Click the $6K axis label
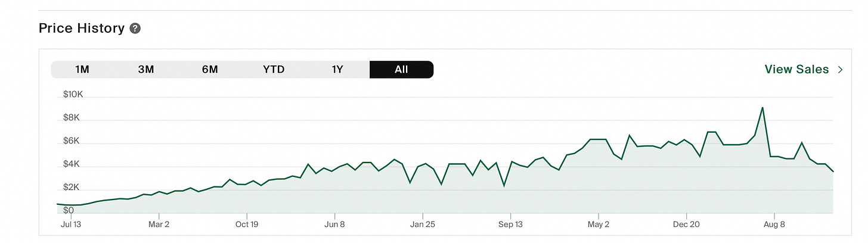868x243 pixels. click(x=71, y=141)
